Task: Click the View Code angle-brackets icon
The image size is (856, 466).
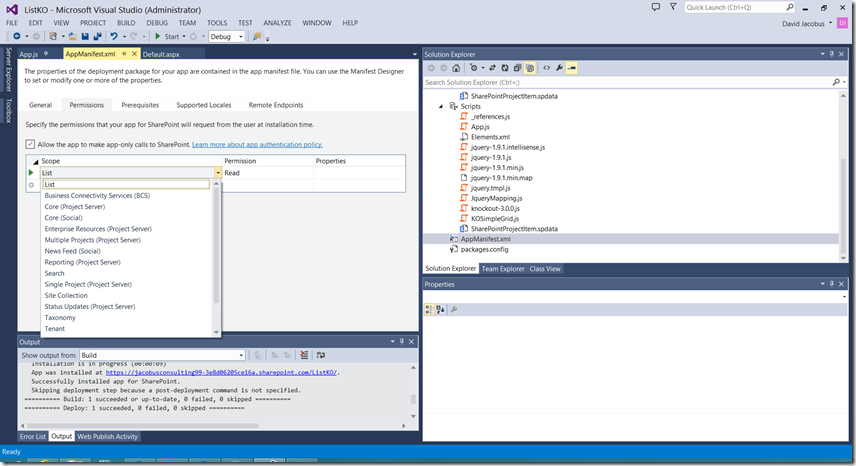Action: pos(546,68)
